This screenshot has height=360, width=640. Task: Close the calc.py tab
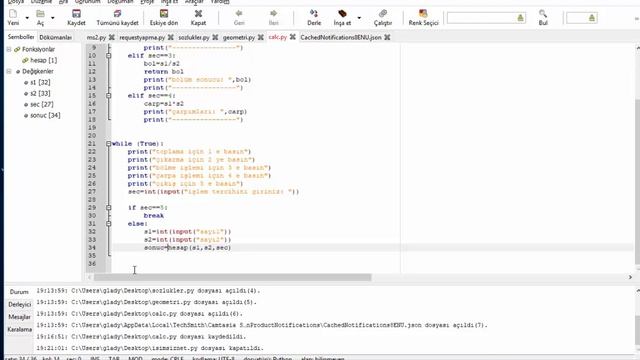click(293, 37)
